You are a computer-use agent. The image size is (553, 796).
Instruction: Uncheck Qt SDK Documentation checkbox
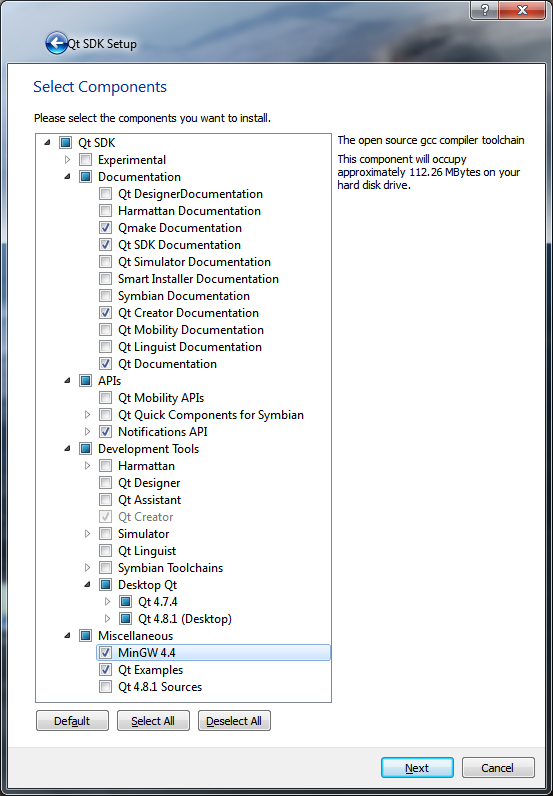pyautogui.click(x=105, y=245)
